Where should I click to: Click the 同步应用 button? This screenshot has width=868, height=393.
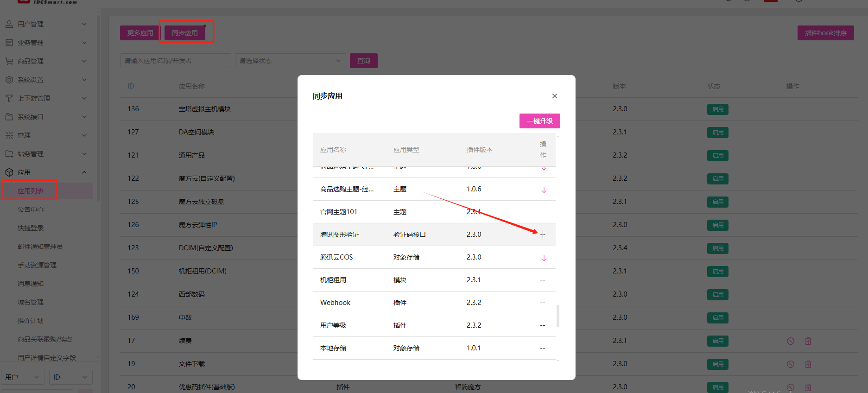coord(185,33)
